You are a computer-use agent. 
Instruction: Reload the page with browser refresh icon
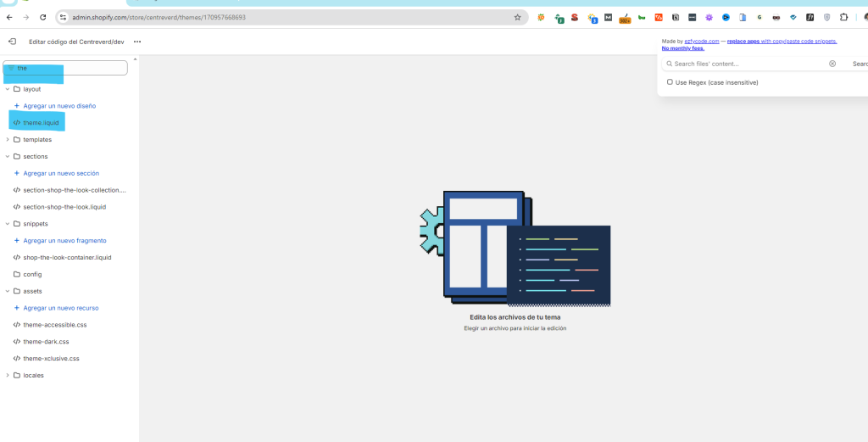point(43,17)
